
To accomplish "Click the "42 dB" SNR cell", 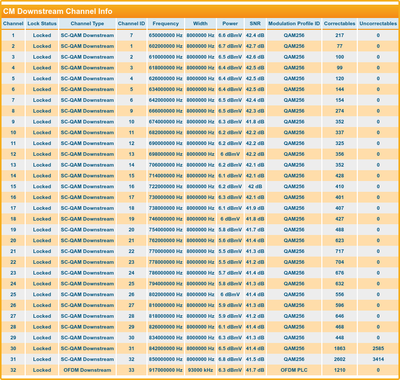I will (x=255, y=186).
